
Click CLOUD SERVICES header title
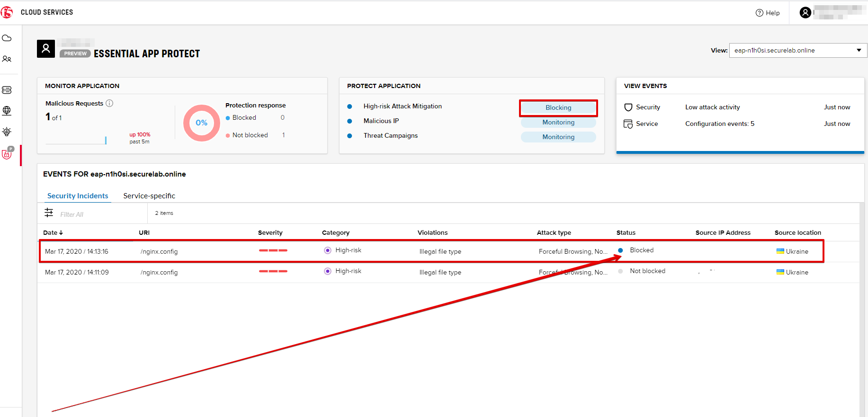(47, 12)
